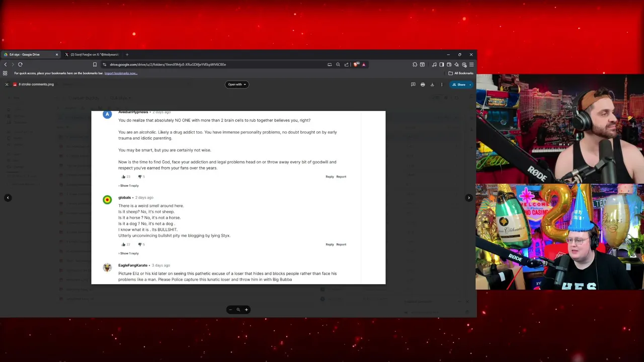Click the share page icon in address bar
The image size is (644, 362).
point(346,64)
